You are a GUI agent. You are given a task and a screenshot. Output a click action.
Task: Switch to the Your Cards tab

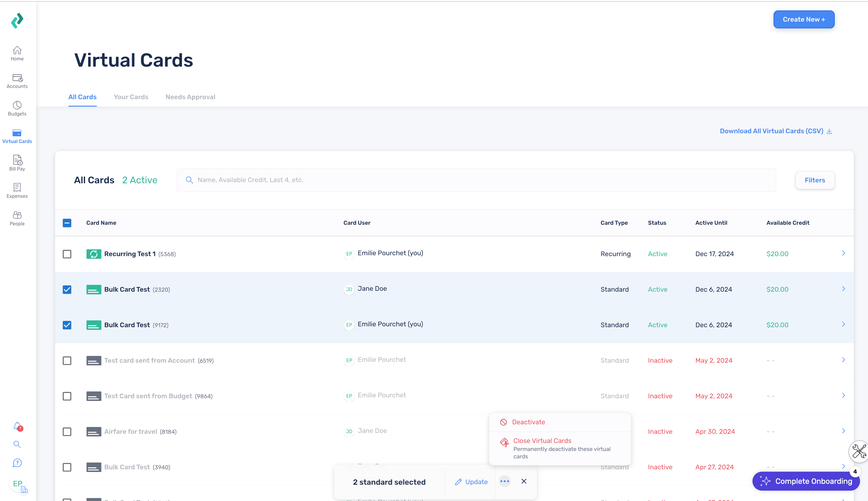tap(131, 97)
